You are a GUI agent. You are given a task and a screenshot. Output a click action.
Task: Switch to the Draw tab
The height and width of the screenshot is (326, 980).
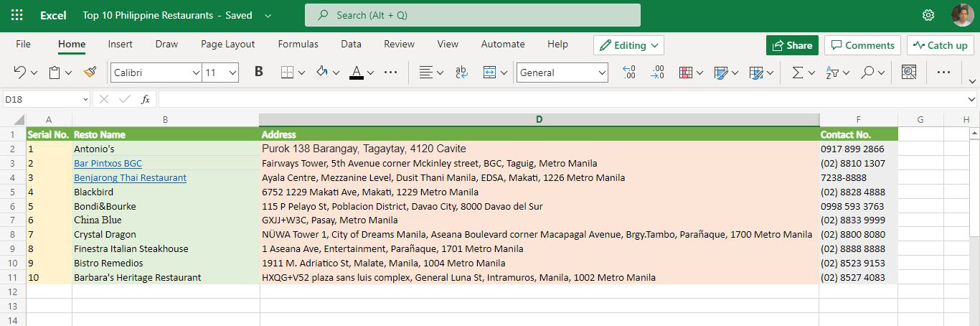[x=166, y=44]
